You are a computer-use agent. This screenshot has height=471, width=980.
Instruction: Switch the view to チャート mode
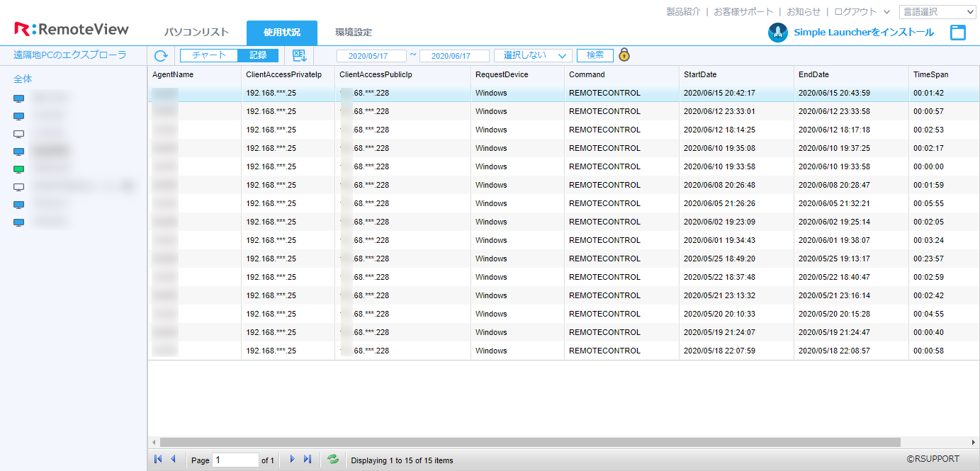208,55
